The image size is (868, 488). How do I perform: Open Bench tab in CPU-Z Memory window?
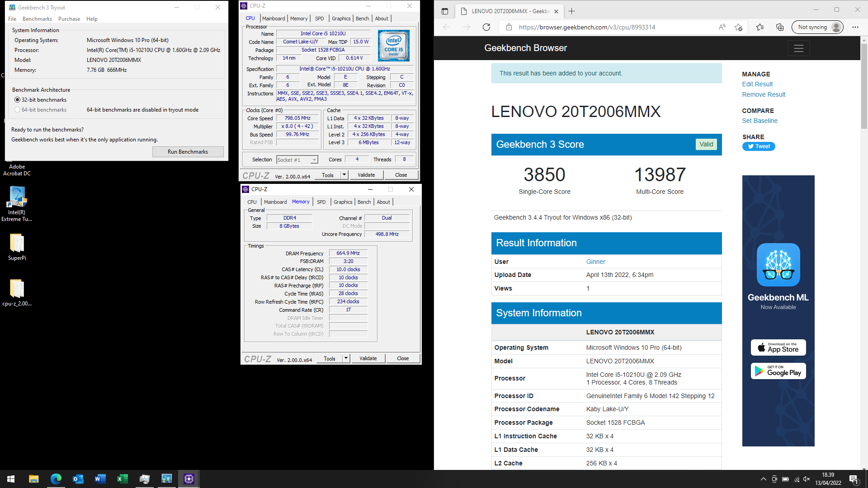click(364, 202)
